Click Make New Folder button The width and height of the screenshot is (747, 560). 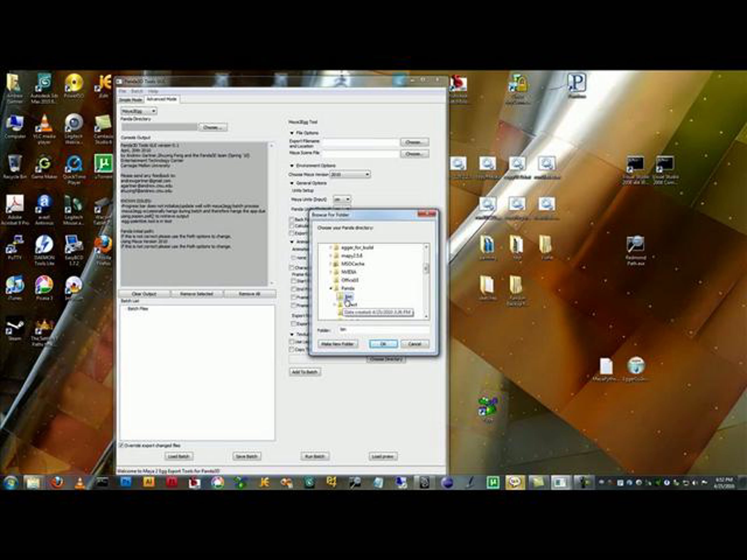(338, 344)
